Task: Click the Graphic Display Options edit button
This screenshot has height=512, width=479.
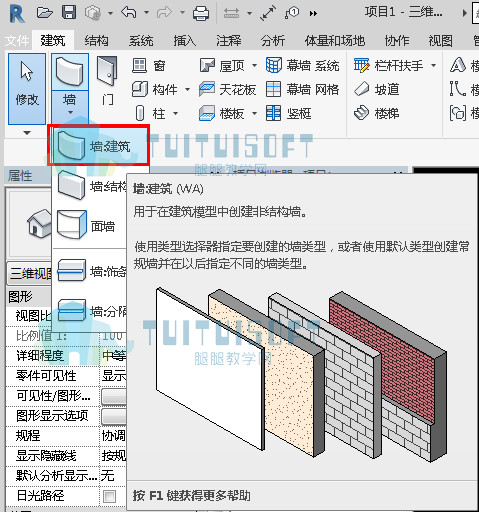Action: click(x=114, y=416)
